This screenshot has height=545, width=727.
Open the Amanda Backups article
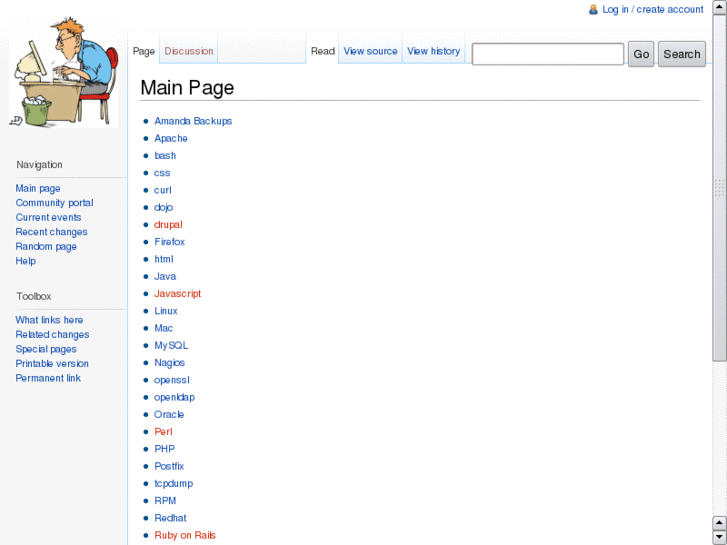(193, 121)
